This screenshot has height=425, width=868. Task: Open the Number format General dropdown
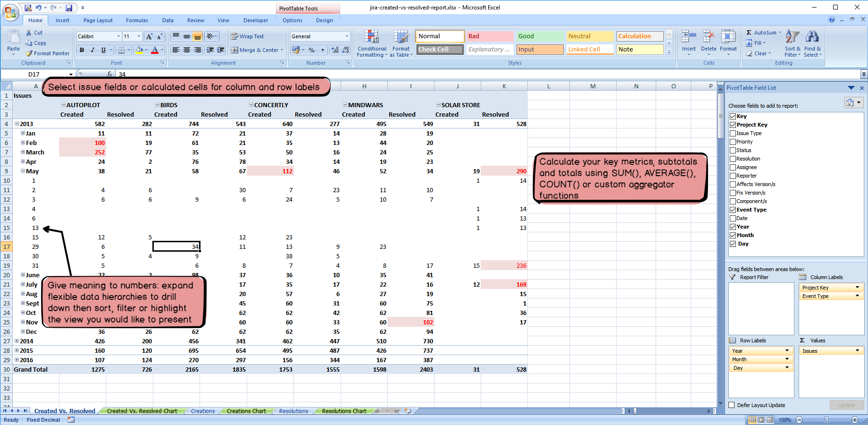point(347,36)
